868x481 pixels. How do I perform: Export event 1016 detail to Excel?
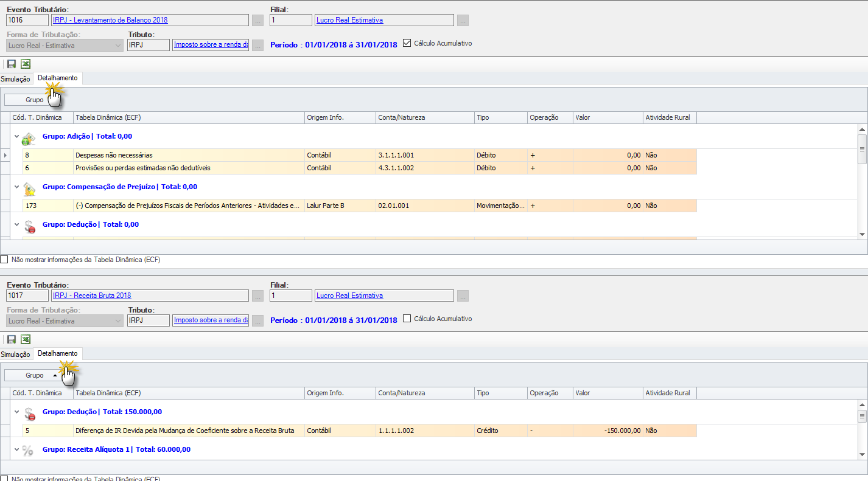coord(26,64)
